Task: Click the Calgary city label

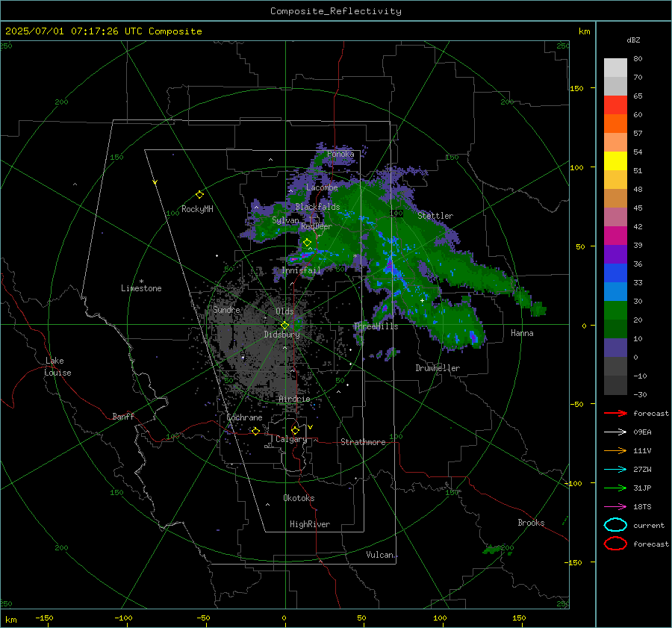Action: tap(291, 439)
